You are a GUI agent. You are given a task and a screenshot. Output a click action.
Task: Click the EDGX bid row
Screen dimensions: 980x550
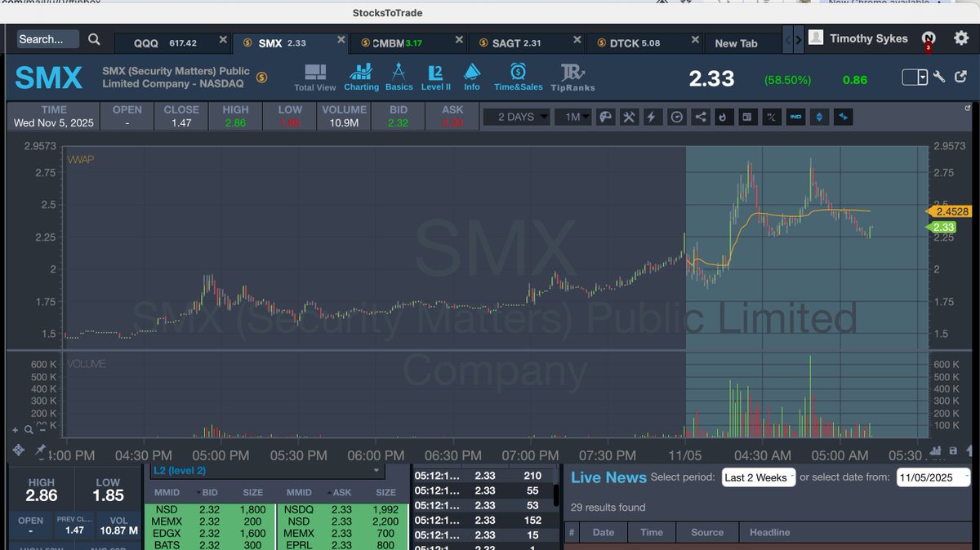tap(212, 534)
